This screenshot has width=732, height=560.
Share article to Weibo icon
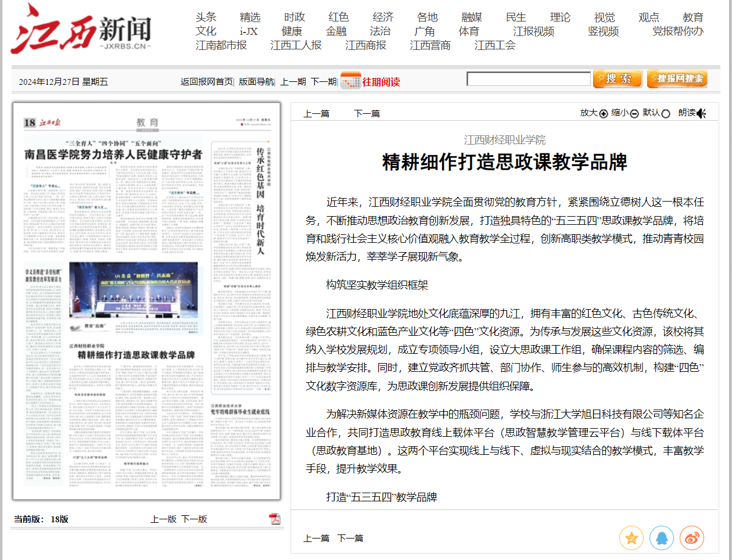click(691, 539)
